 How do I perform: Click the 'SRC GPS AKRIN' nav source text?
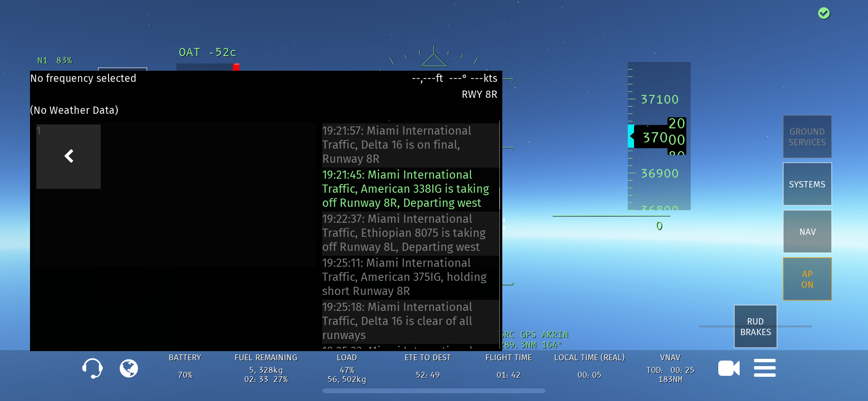click(535, 335)
